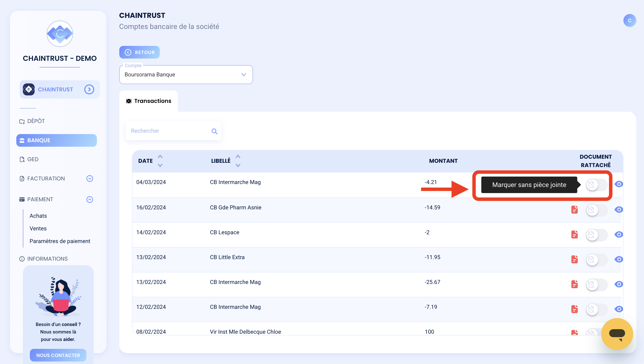
Task: Go to Dépôt in sidebar
Action: [32, 121]
